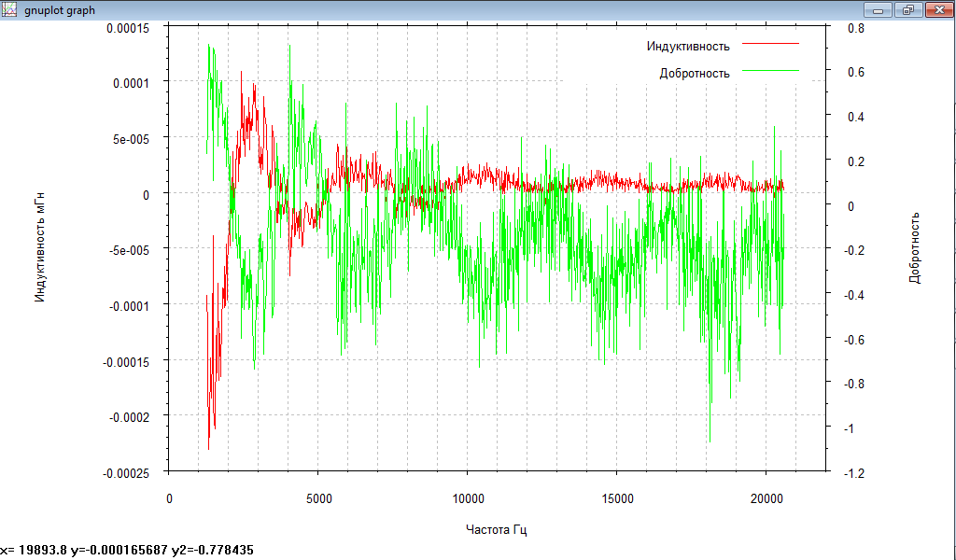Click the right axis label Добротность
The width and height of the screenshot is (956, 560).
pyautogui.click(x=915, y=248)
